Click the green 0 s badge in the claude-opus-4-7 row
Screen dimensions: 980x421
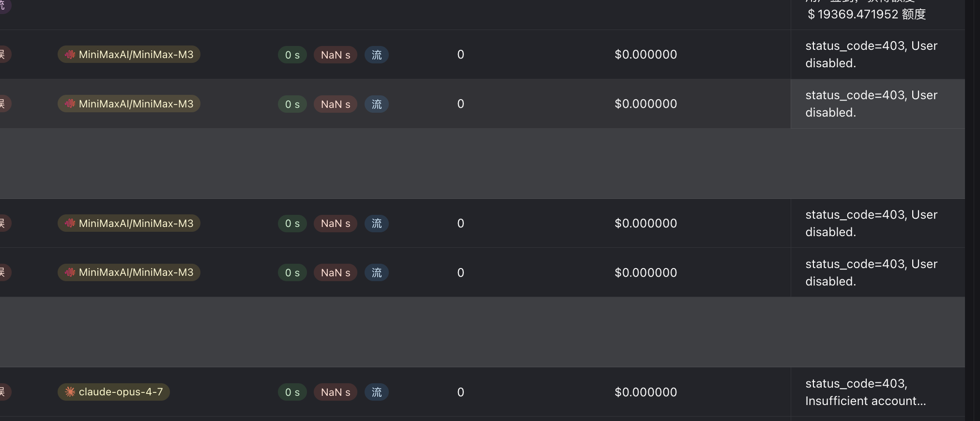(292, 392)
